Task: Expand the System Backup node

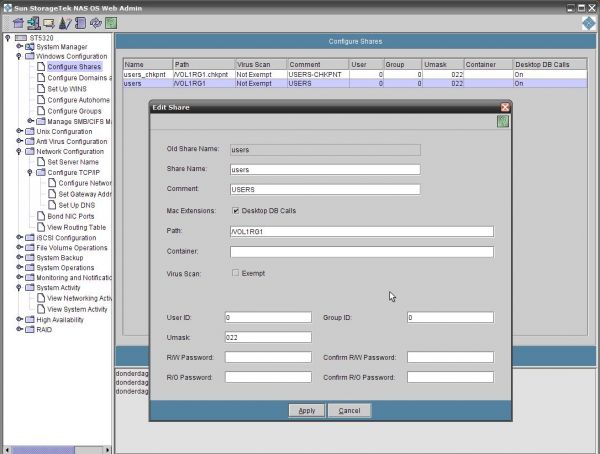Action: pyautogui.click(x=19, y=257)
